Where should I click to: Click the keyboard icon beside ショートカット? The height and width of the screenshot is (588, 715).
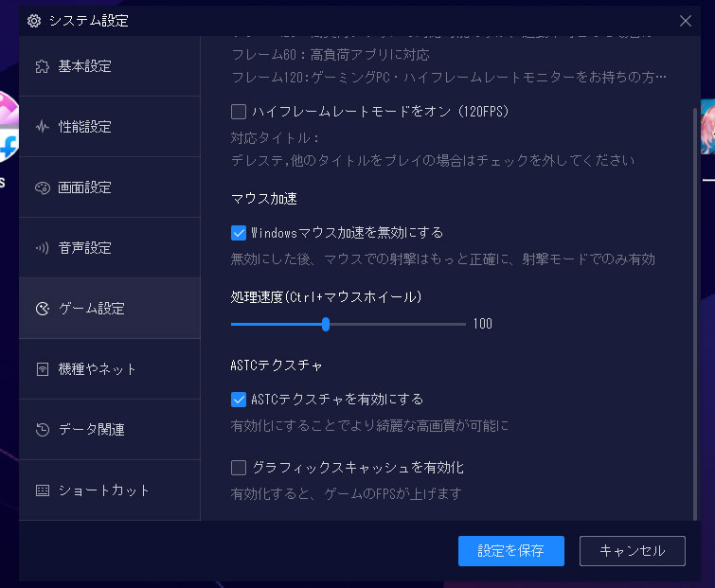[x=42, y=490]
